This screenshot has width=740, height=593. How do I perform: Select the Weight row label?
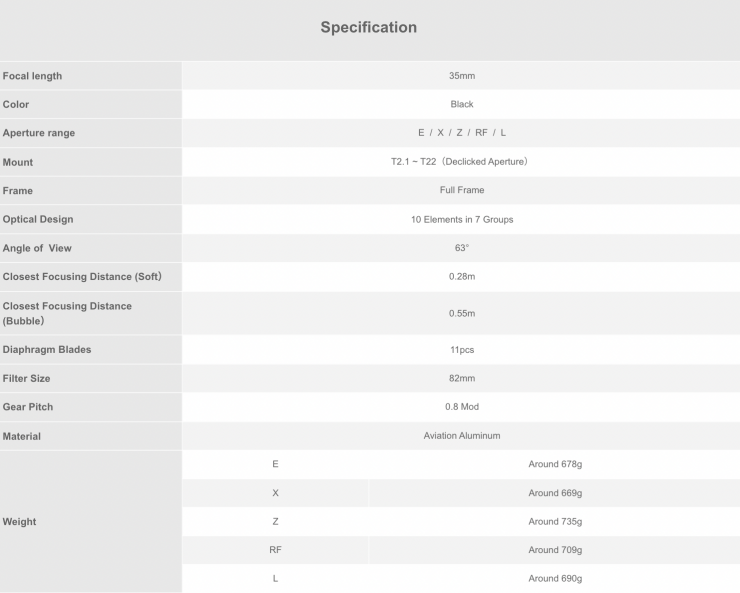(x=20, y=522)
